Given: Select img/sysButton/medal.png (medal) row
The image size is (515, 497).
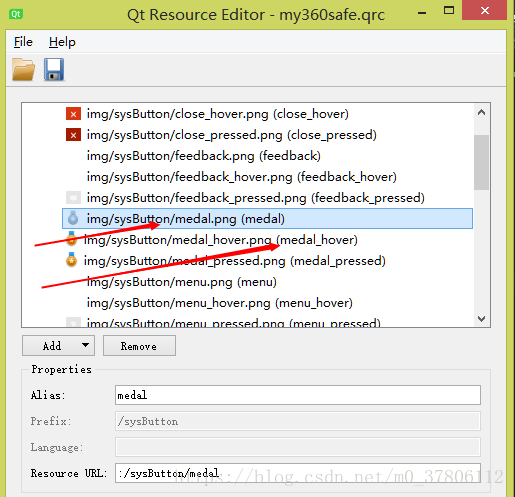Looking at the screenshot, I should click(x=267, y=219).
